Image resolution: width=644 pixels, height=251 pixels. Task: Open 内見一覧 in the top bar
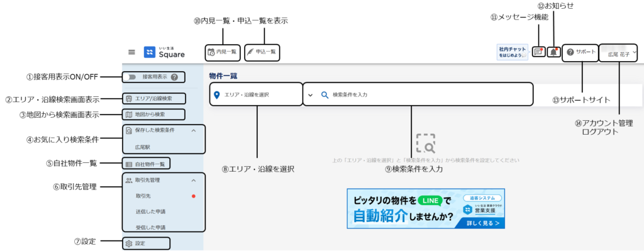click(222, 52)
